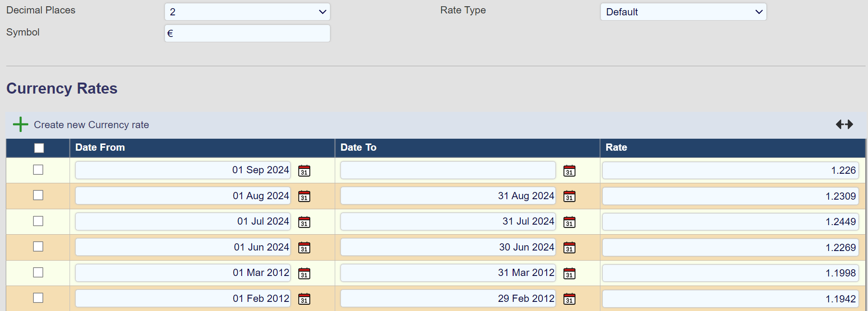Open calendar for 31 Mar 2012 Date To
868x311 pixels.
pos(569,274)
